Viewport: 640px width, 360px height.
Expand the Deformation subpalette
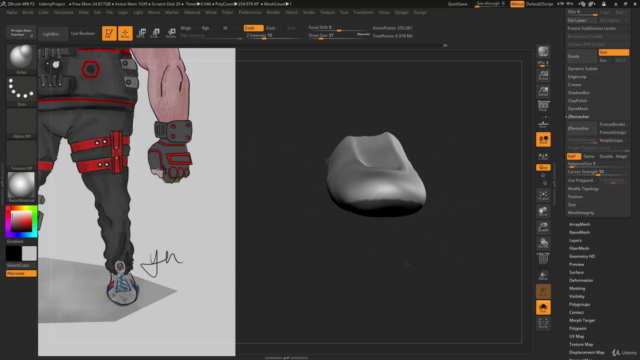(581, 280)
